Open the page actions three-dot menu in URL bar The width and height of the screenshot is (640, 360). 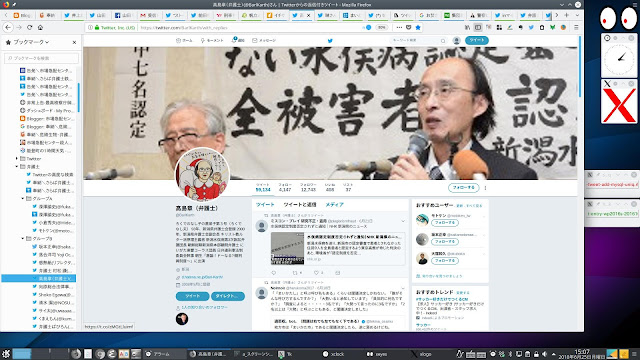pos(399,27)
